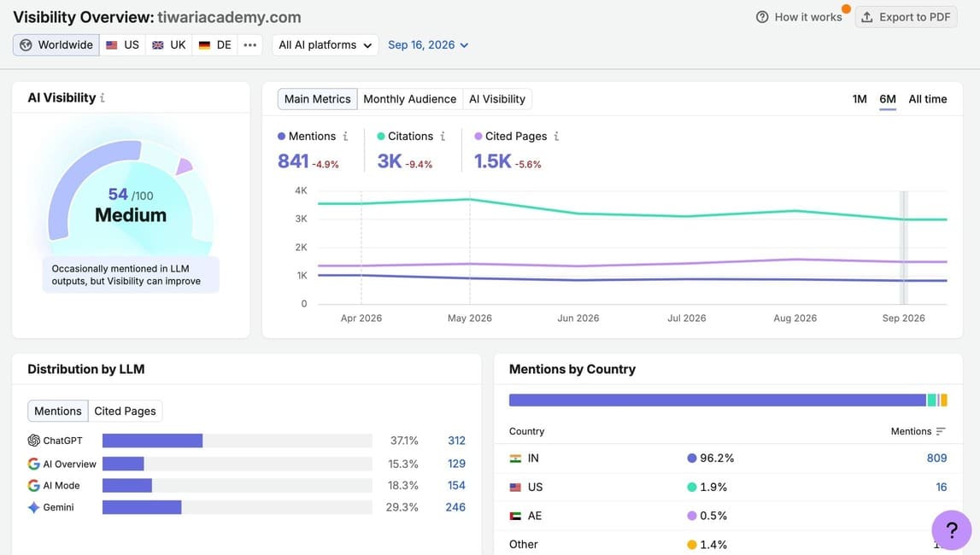The height and width of the screenshot is (555, 980).
Task: Click the blue country share bar segment
Action: click(718, 400)
